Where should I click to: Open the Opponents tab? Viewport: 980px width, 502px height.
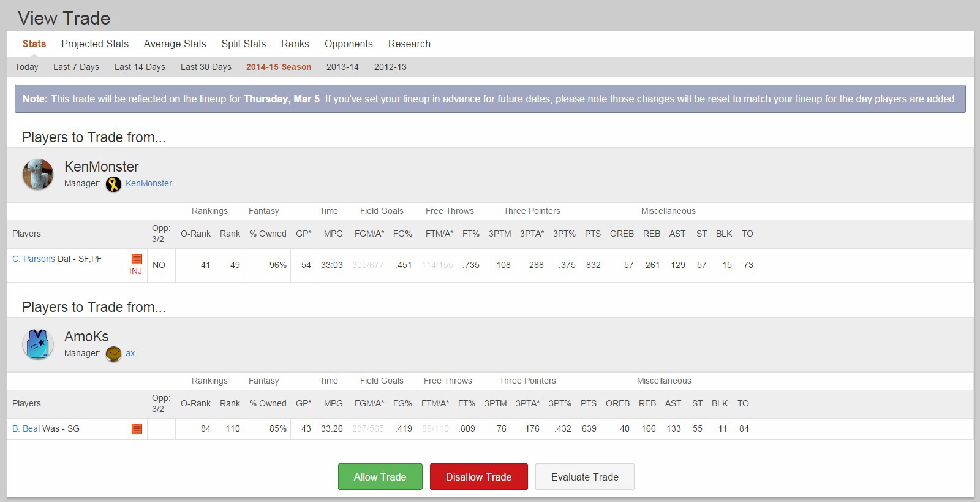click(349, 44)
